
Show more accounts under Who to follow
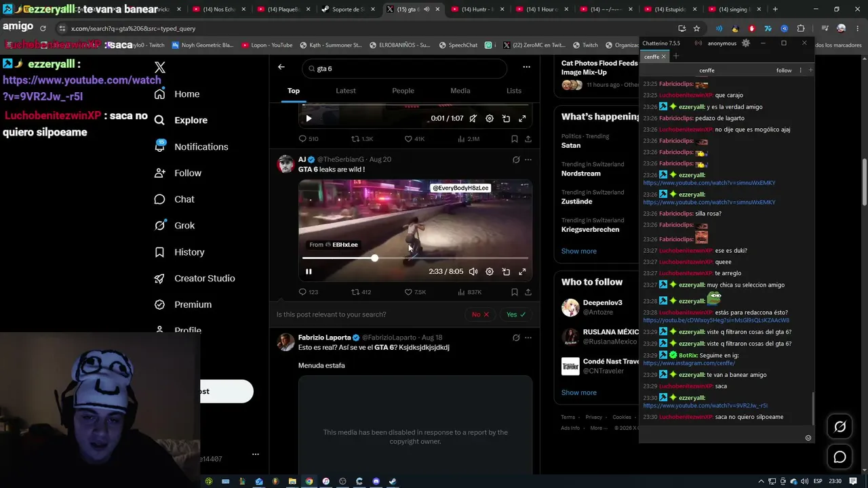579,393
